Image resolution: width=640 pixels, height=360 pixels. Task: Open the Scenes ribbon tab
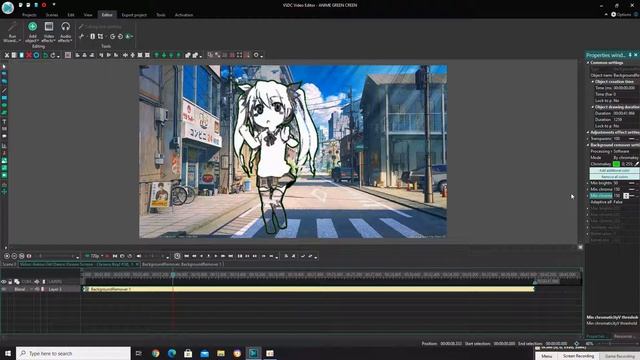point(52,15)
